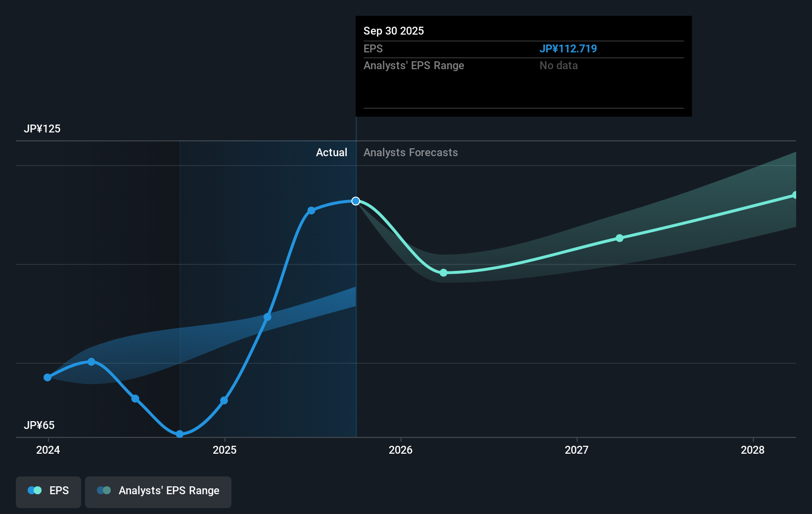This screenshot has height=514, width=812.
Task: Click the forecast EPS point after 2026
Action: pos(444,273)
